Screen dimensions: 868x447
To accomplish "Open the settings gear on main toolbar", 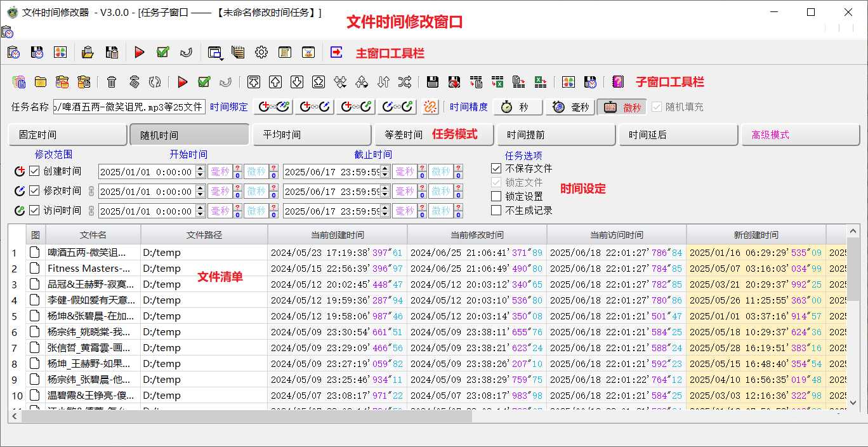I will (261, 52).
